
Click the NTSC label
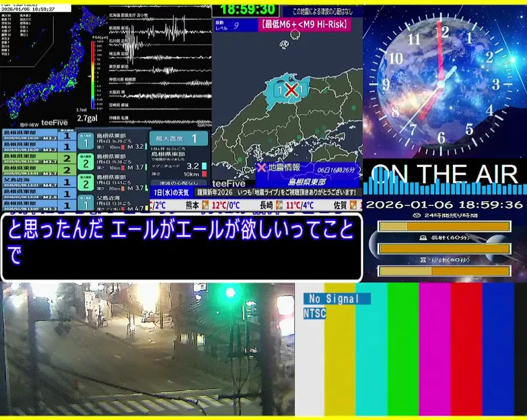pos(315,313)
